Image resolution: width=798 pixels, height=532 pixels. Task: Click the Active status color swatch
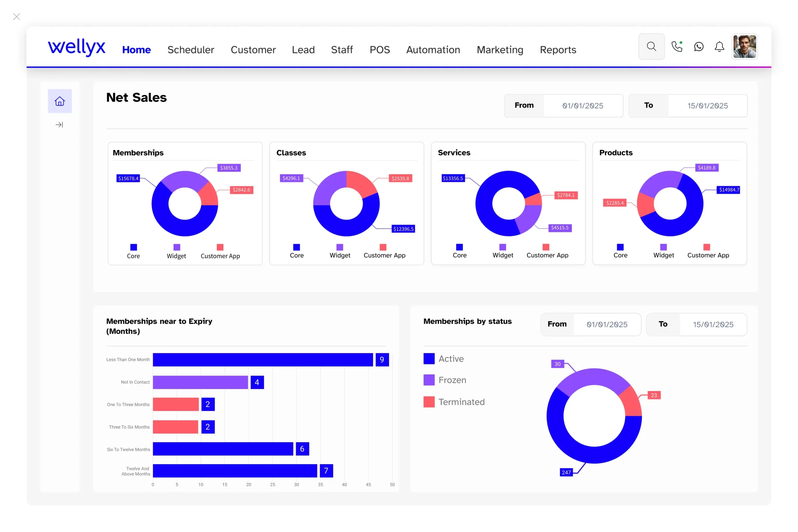point(429,359)
